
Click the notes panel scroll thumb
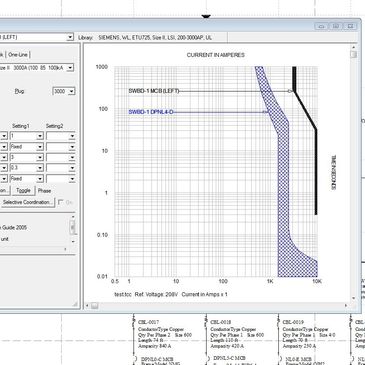pyautogui.click(x=72, y=228)
